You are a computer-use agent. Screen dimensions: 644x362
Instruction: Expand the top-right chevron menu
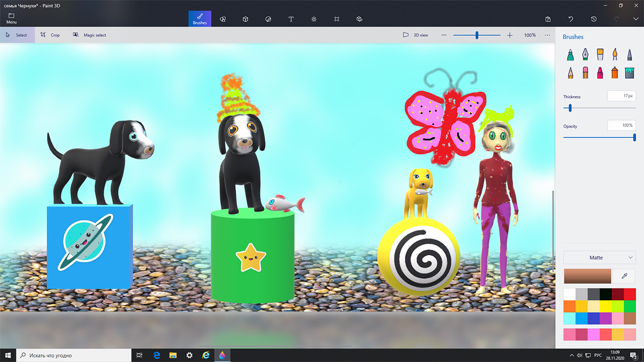(636, 19)
